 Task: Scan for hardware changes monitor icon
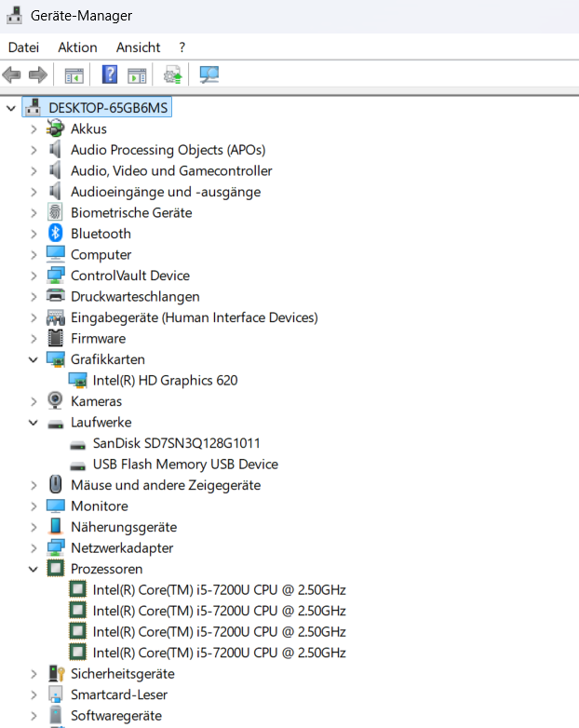[209, 74]
